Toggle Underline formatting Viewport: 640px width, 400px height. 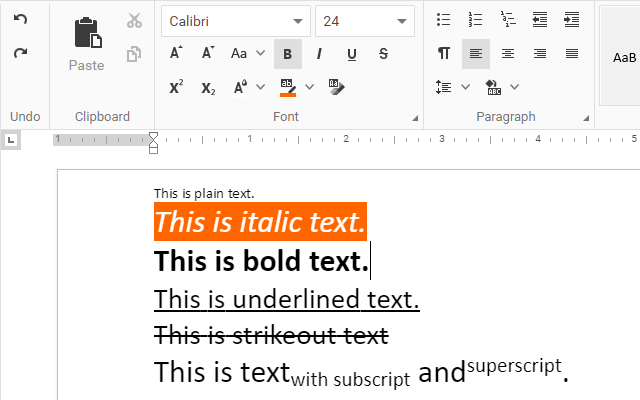pos(351,54)
